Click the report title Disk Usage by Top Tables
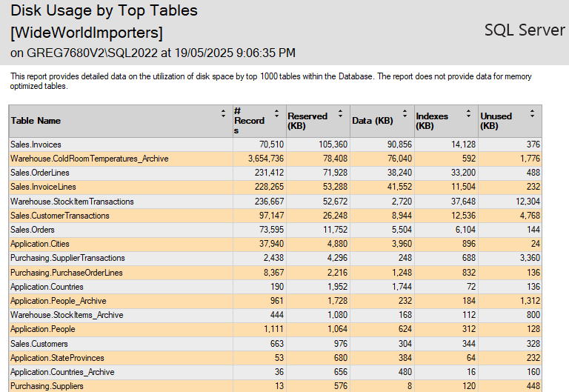The image size is (569, 392). (x=104, y=11)
